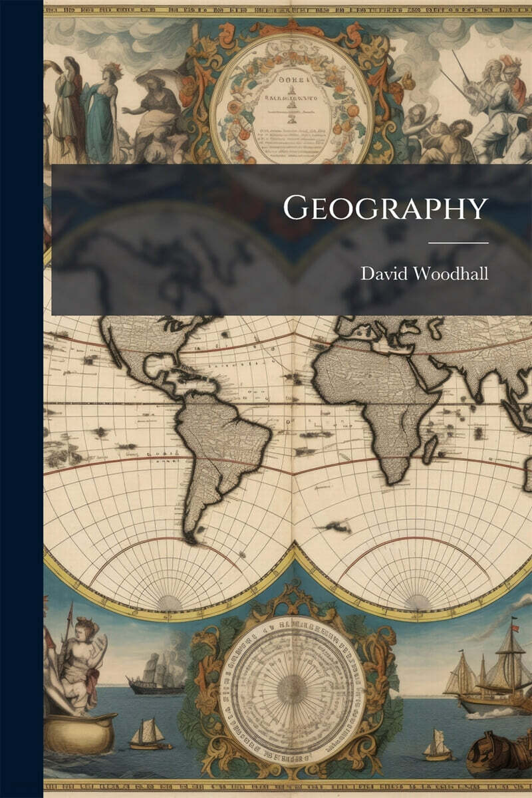
Task: Click the author name David Woodhall
Action: click(424, 275)
